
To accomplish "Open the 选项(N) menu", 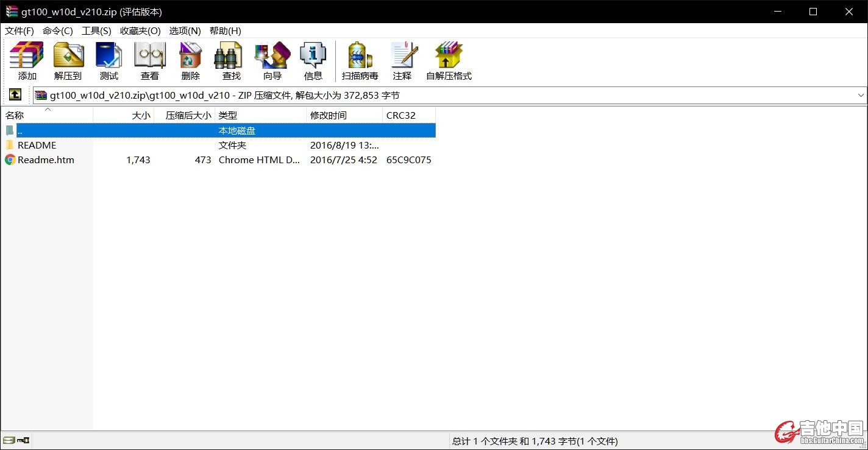I will [185, 30].
